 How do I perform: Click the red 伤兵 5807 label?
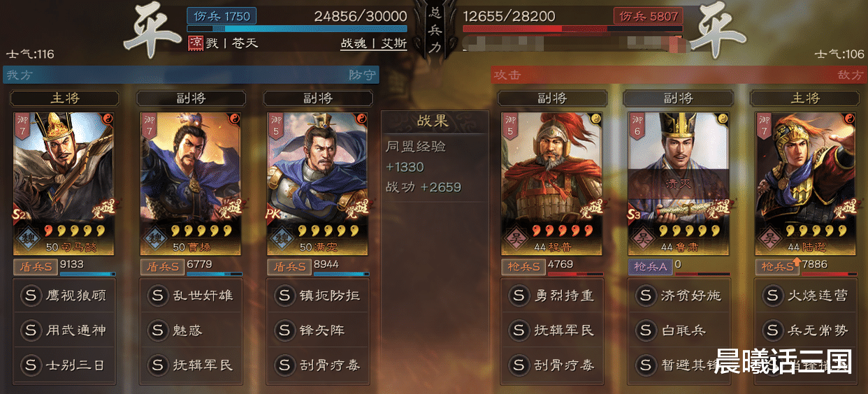(648, 16)
